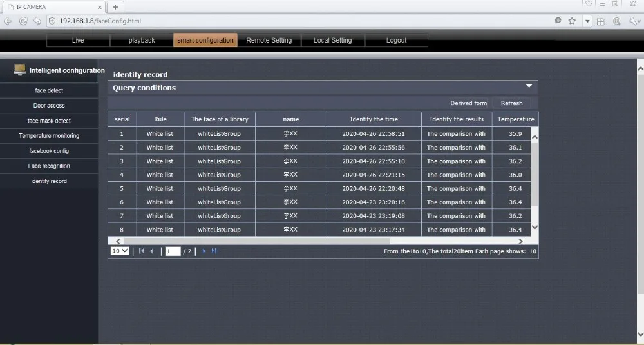Screen dimensions: 644x345
Task: Open the browser apps grid icon
Action: tap(600, 21)
